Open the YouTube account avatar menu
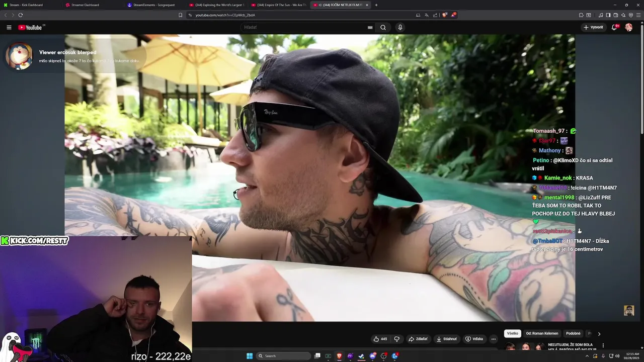This screenshot has width=644, height=362. click(629, 27)
